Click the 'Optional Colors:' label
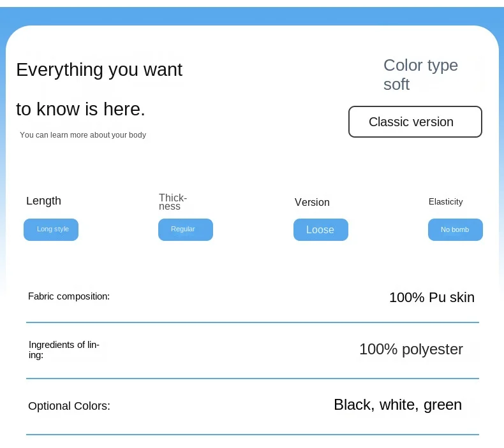Viewport: 504px width, 448px height. point(69,406)
